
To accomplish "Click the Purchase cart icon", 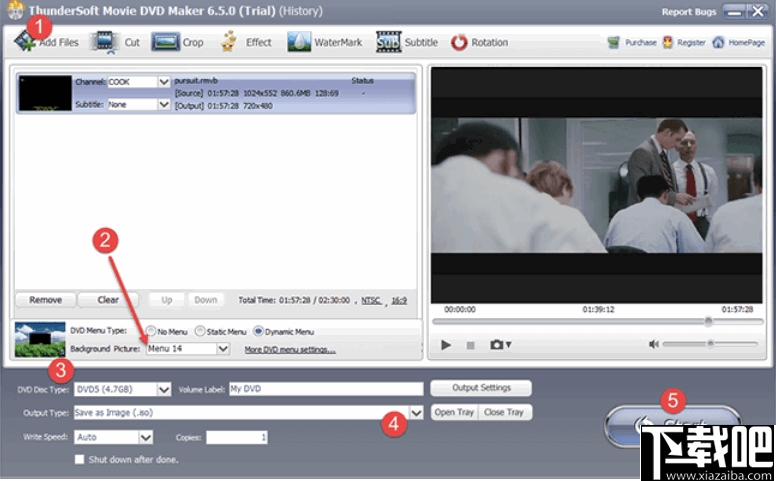I will coord(614,43).
